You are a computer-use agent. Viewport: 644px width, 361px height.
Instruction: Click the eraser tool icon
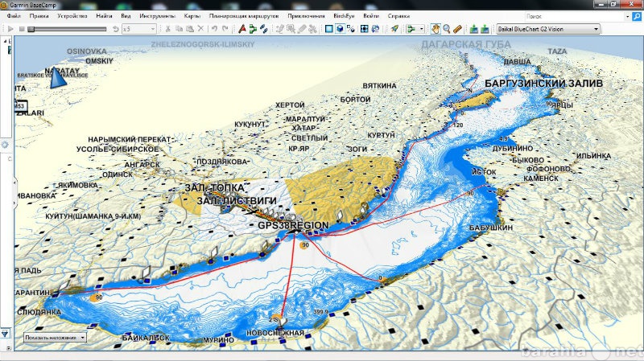tap(302, 29)
